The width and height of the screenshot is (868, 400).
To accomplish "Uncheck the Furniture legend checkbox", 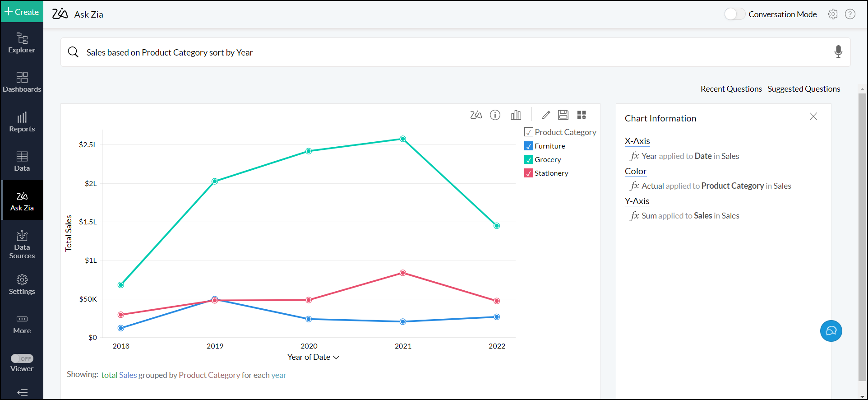I will pos(529,146).
